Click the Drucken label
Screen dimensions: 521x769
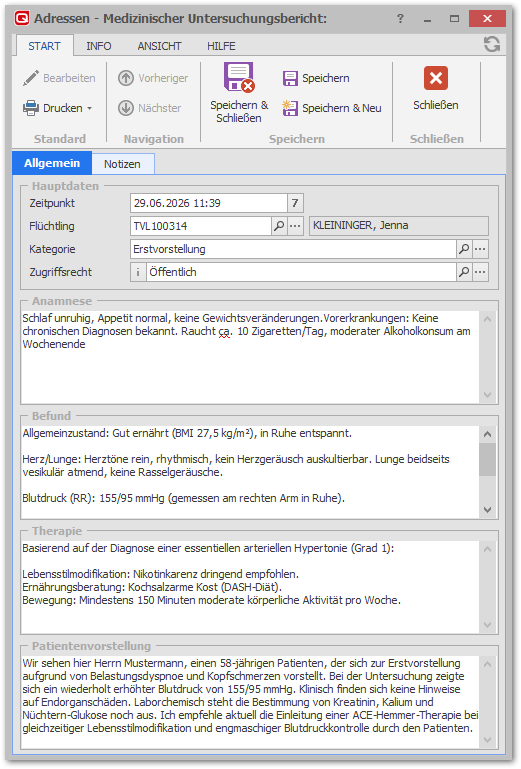(63, 108)
